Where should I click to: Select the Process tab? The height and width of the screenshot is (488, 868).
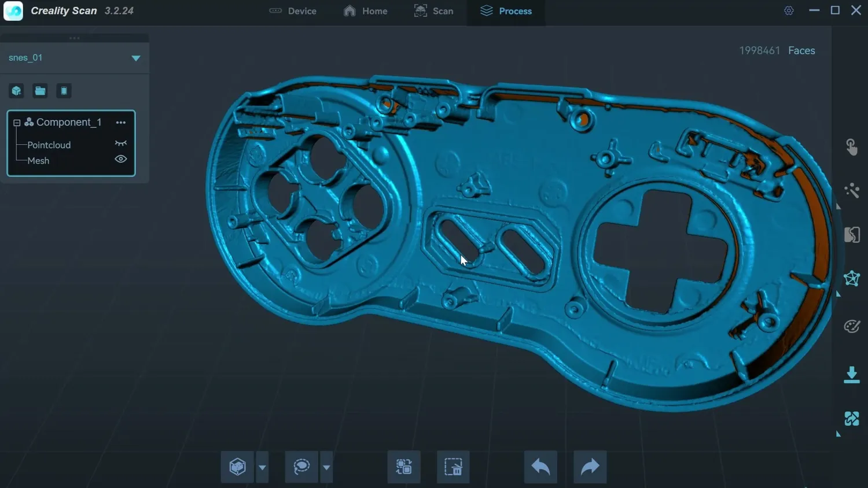click(x=506, y=11)
